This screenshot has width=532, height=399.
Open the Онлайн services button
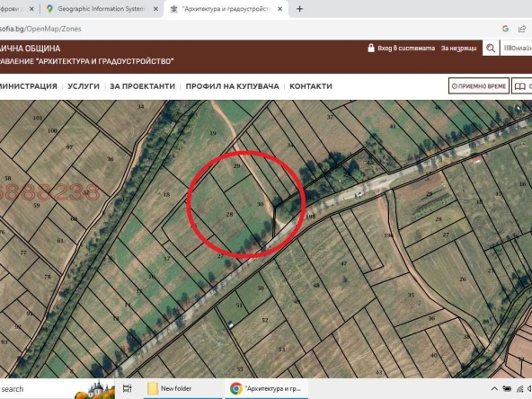pos(517,49)
